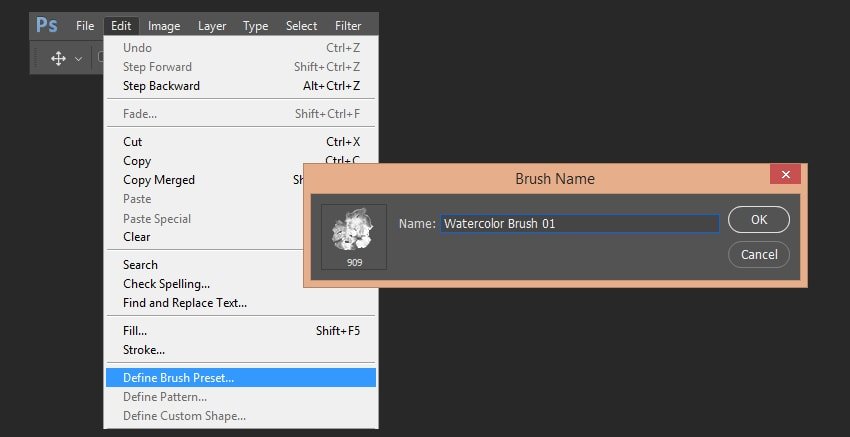Choose Define Brush Preset menu entry
Screen dimensions: 850x437
[x=178, y=378]
